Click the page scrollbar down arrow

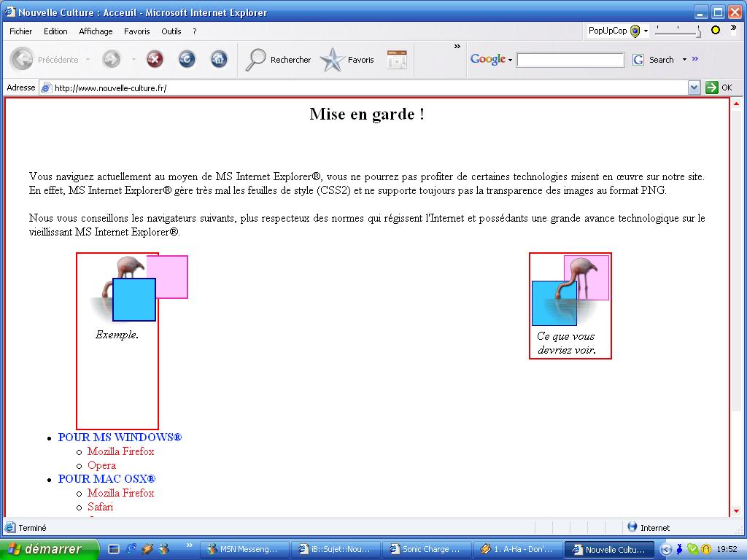coord(736,511)
